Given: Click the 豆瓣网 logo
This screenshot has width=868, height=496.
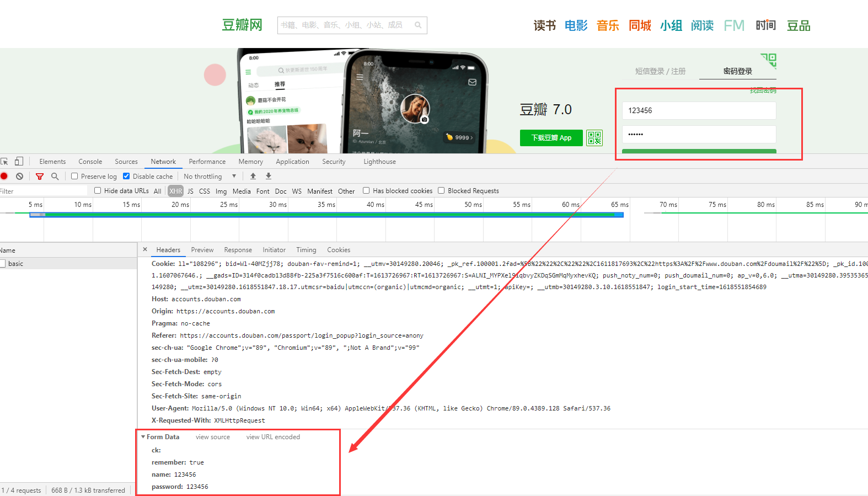Looking at the screenshot, I should point(242,25).
